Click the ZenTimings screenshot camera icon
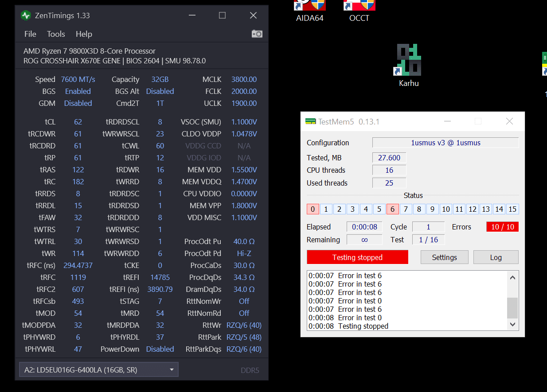The width and height of the screenshot is (547, 392). tap(257, 34)
